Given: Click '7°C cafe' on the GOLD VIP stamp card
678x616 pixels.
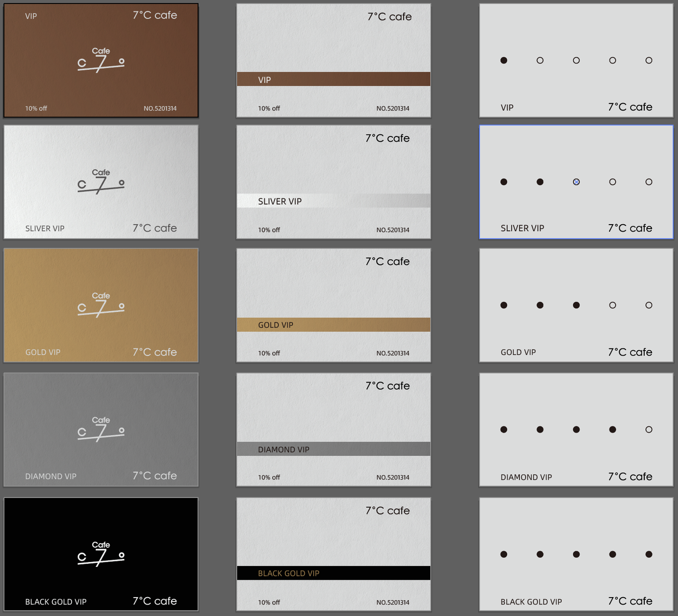Looking at the screenshot, I should tap(630, 352).
